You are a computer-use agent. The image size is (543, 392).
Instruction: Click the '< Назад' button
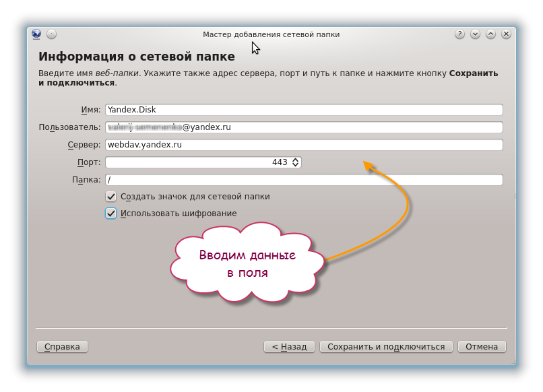pos(289,347)
